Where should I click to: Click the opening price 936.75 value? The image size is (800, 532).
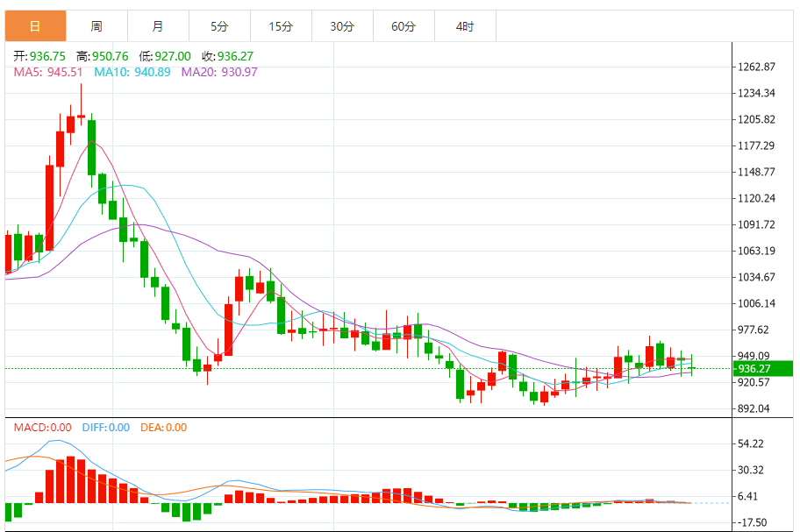click(x=47, y=56)
